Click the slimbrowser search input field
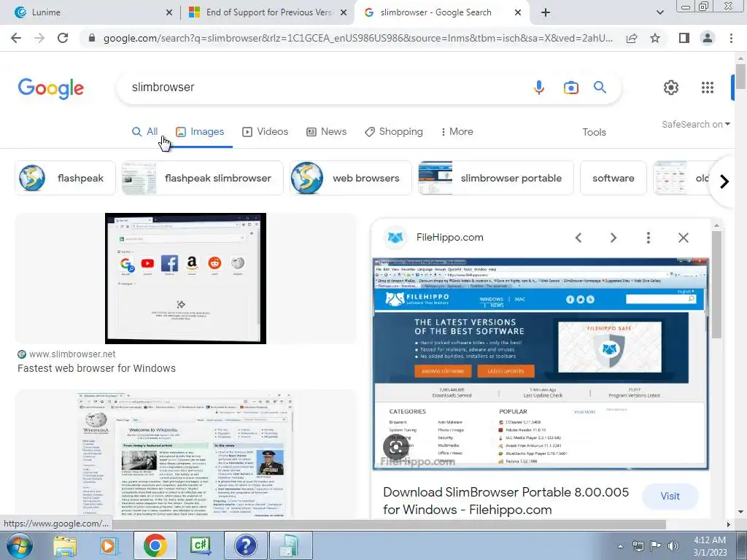 [324, 87]
